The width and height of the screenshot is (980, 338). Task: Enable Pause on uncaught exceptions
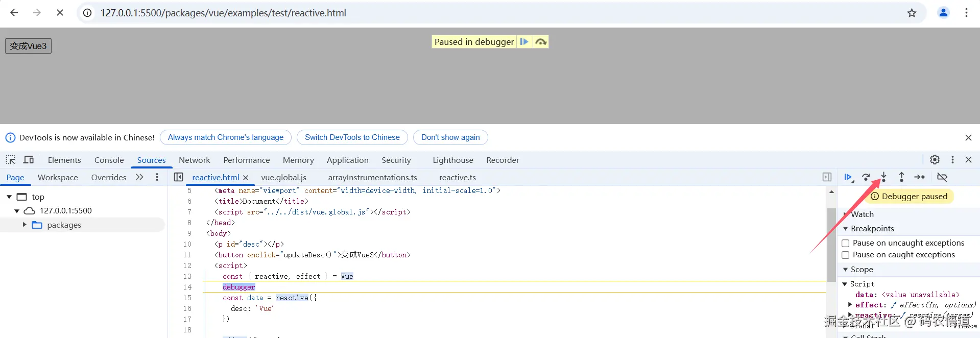click(845, 243)
